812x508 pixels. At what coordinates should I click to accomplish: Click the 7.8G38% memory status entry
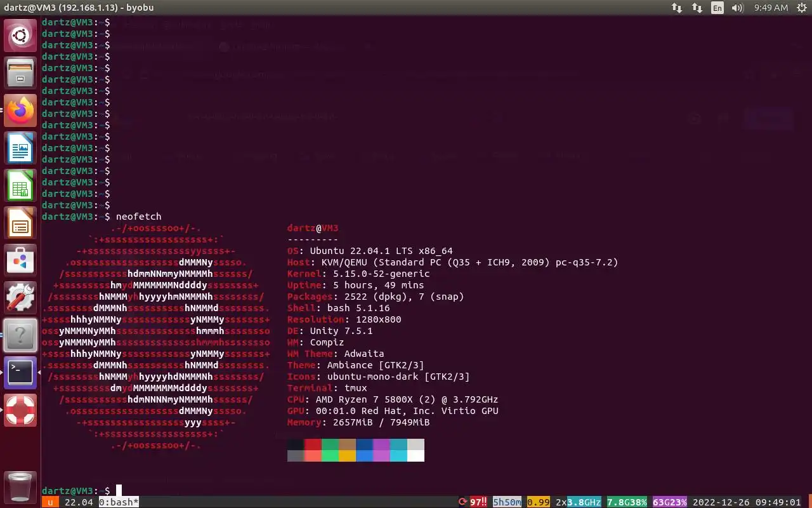[627, 502]
